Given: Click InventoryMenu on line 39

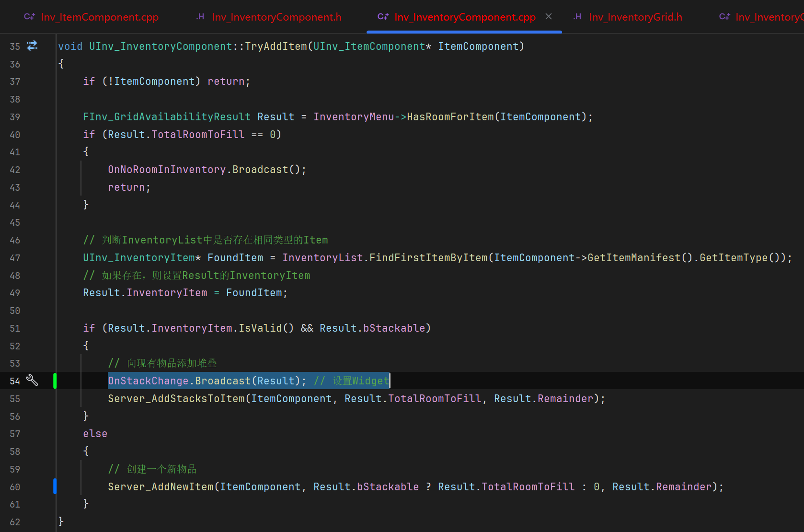Looking at the screenshot, I should 354,117.
